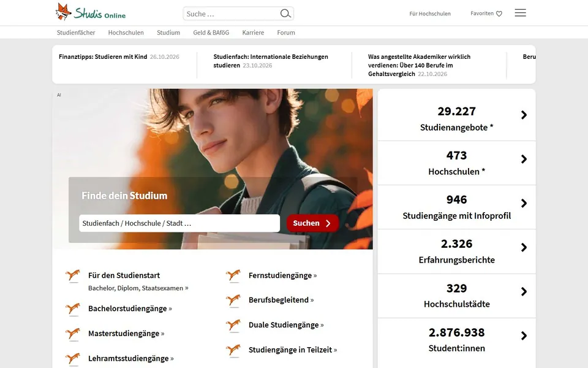Viewport: 588px width, 368px height.
Task: Open the Geld & BAföG menu
Action: click(211, 33)
